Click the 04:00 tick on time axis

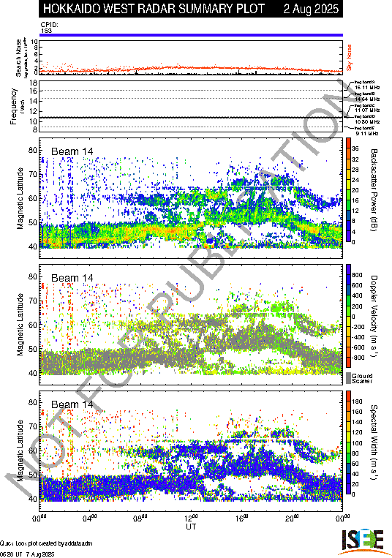coord(90,518)
